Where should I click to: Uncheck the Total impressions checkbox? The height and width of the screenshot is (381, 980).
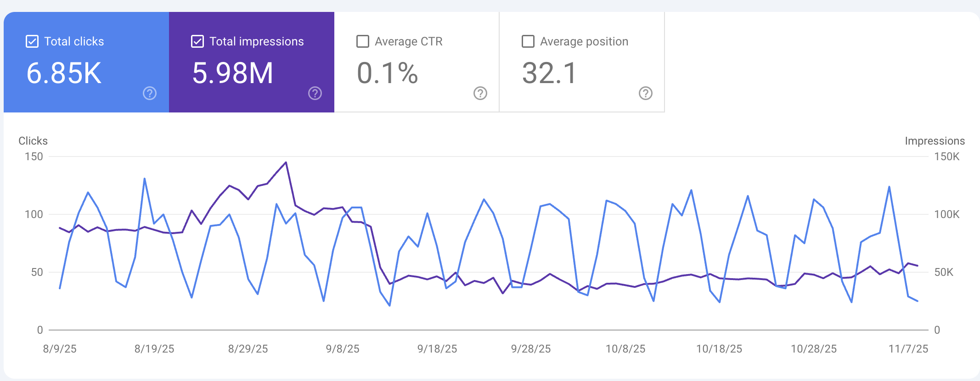(x=197, y=41)
